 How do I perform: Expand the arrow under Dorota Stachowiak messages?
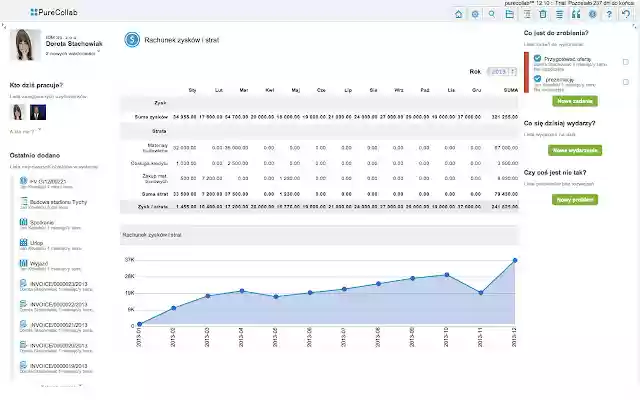click(99, 51)
